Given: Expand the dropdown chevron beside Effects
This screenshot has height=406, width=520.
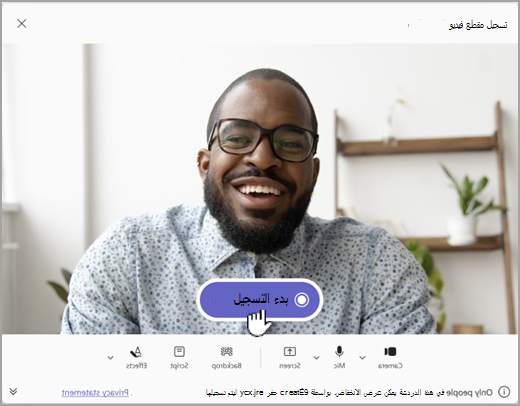Looking at the screenshot, I should tap(110, 358).
